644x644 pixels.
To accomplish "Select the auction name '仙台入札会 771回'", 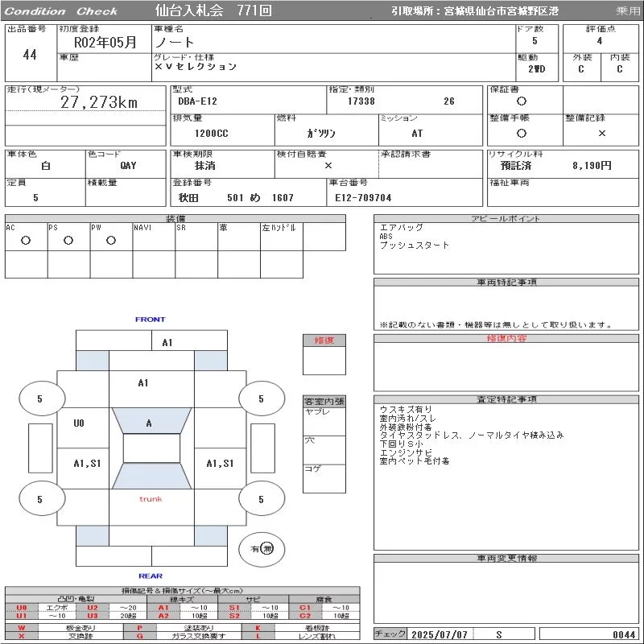I will click(213, 10).
